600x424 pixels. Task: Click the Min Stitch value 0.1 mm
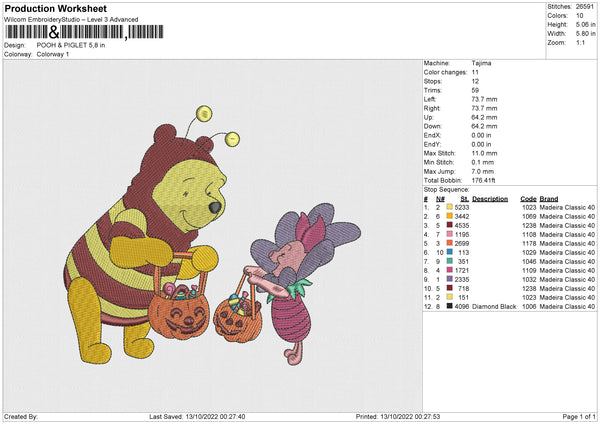coord(483,162)
